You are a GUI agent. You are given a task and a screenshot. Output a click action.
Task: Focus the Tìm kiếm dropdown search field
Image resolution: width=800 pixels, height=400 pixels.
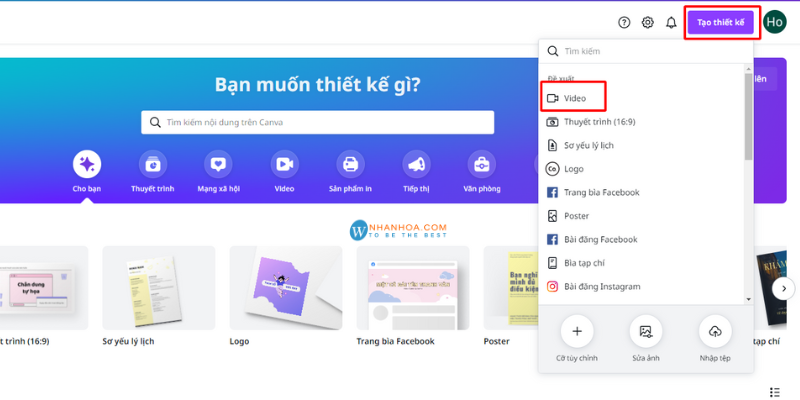[645, 51]
